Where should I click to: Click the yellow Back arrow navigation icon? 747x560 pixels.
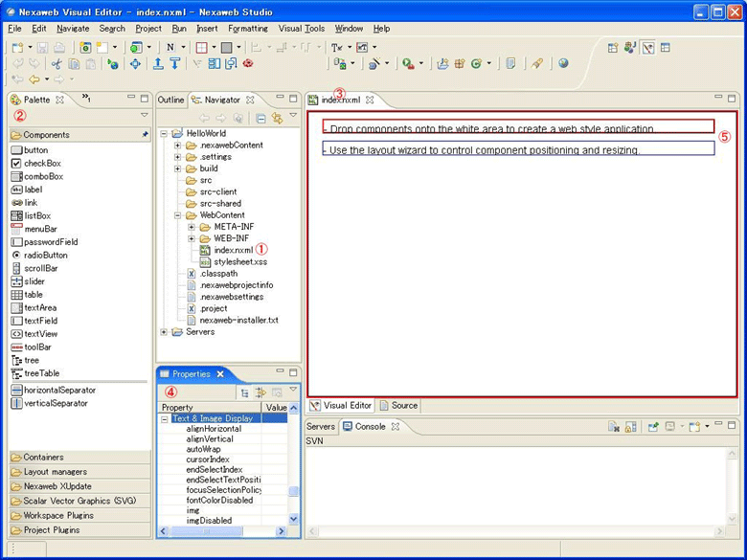coord(34,79)
